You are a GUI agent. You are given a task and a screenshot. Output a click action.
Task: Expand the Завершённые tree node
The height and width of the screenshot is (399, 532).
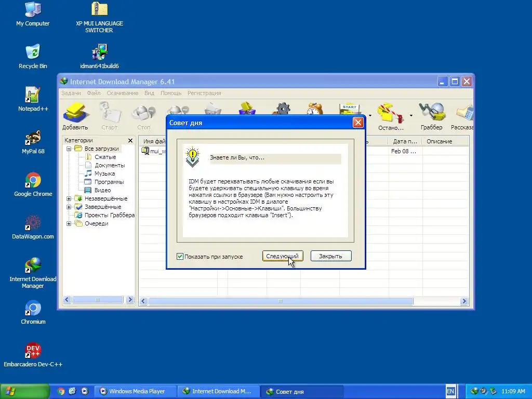[69, 207]
